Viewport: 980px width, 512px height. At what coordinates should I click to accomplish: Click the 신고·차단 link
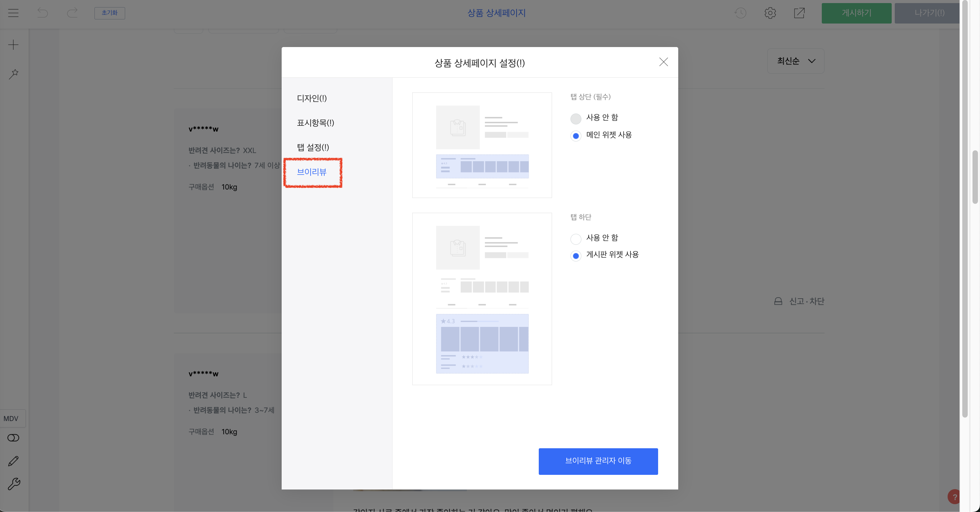[806, 301]
